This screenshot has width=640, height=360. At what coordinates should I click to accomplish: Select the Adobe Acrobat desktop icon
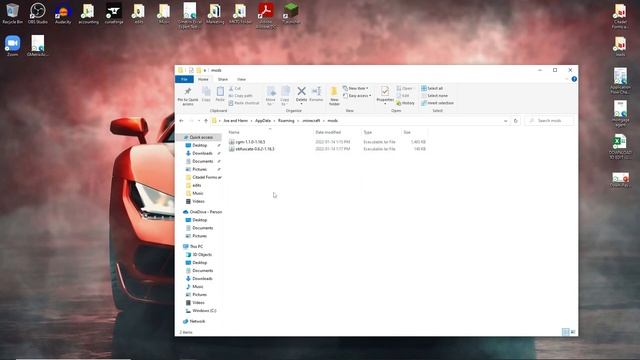[x=266, y=16]
